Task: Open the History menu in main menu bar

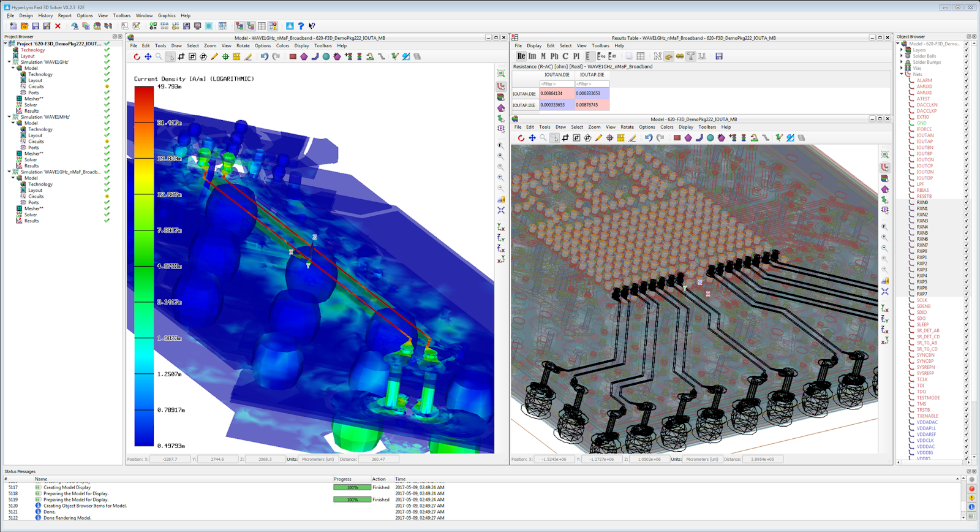Action: (x=45, y=16)
